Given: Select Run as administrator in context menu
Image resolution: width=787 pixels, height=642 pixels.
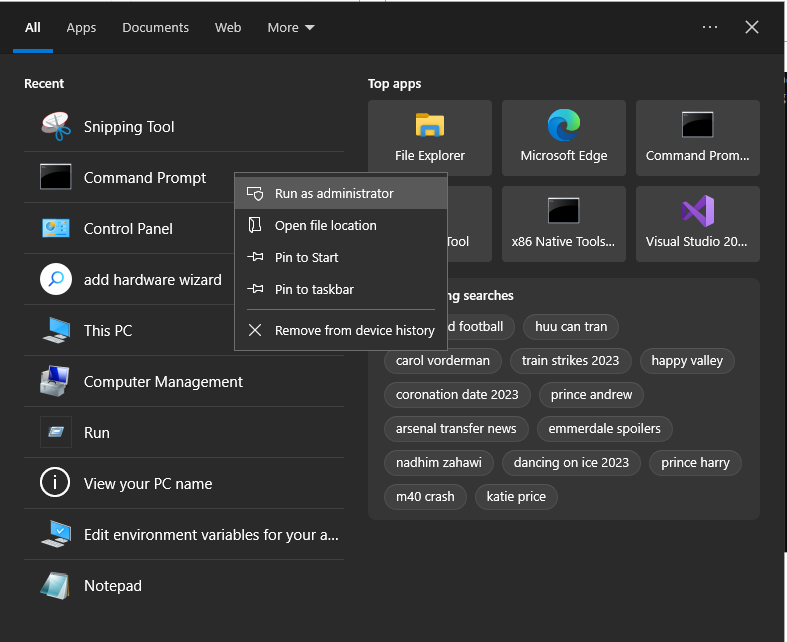Looking at the screenshot, I should [334, 194].
